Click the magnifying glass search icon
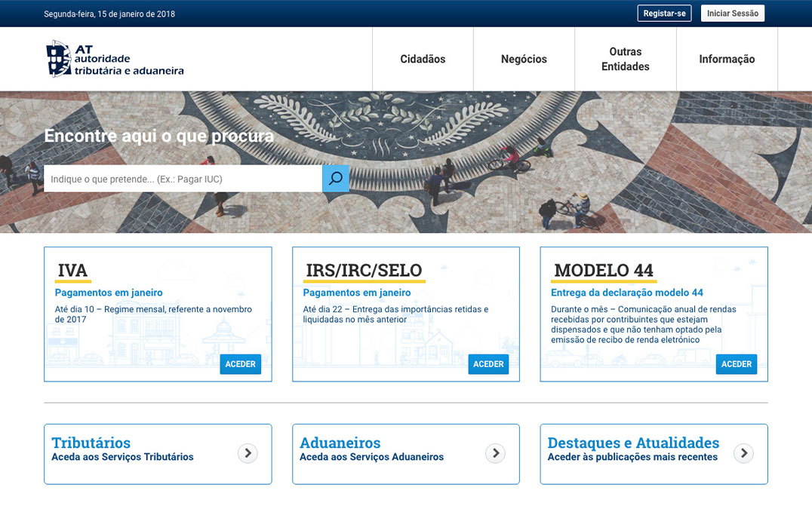The width and height of the screenshot is (812, 509). coord(336,179)
